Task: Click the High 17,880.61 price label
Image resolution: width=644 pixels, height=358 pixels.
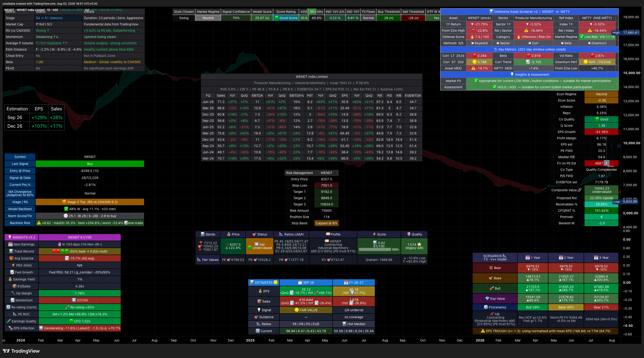Action: click(x=626, y=32)
